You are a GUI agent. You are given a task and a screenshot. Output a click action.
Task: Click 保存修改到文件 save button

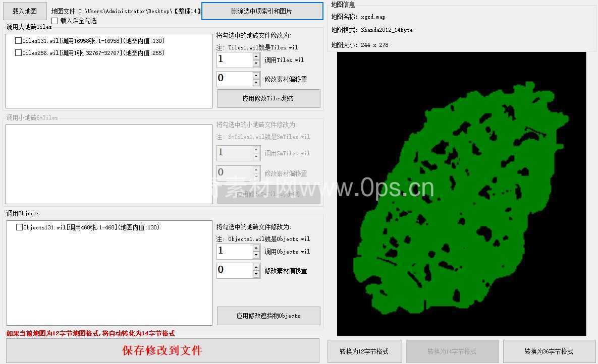coord(162,351)
